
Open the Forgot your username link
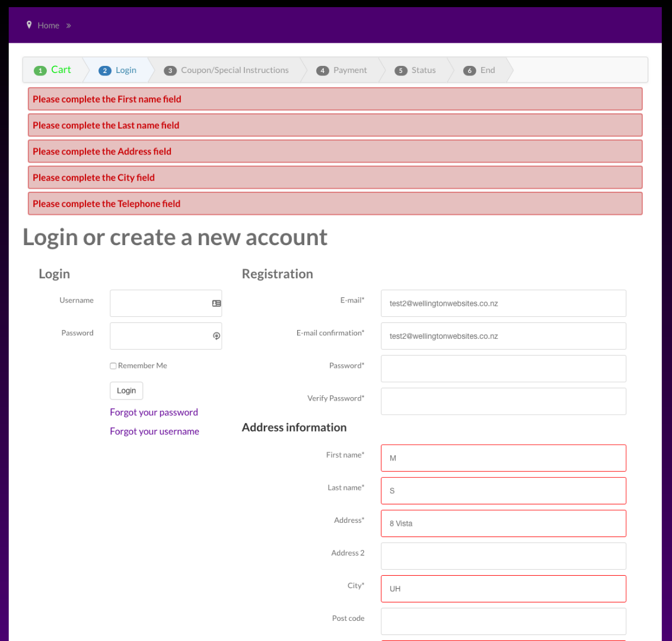154,431
